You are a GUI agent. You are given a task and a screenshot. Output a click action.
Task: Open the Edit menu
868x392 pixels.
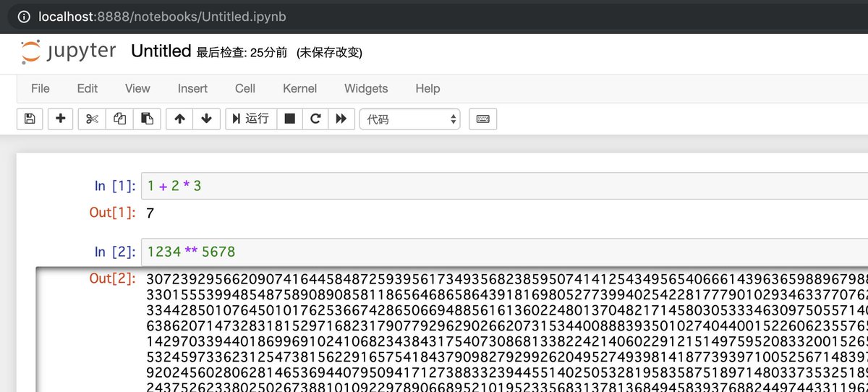point(88,88)
